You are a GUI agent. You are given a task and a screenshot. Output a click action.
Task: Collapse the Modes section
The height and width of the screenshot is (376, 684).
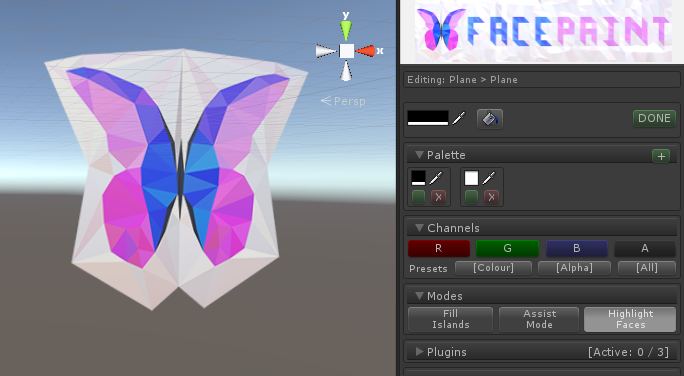419,296
